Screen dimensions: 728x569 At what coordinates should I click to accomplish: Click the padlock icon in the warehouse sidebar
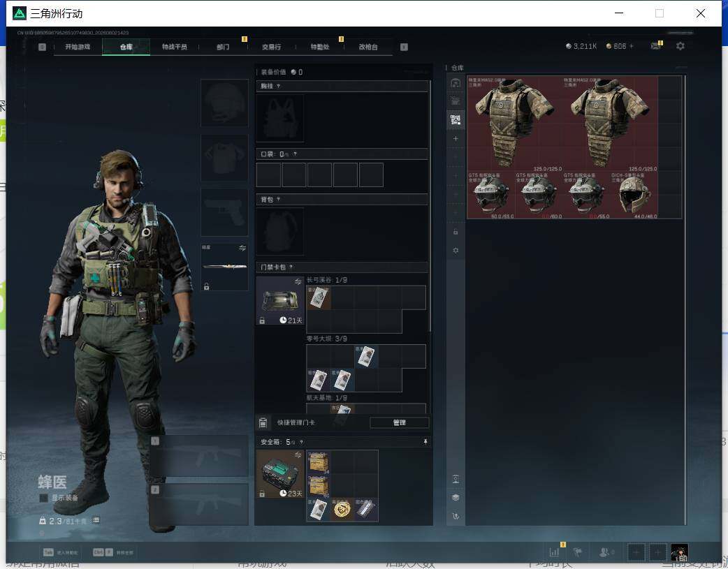(x=456, y=232)
